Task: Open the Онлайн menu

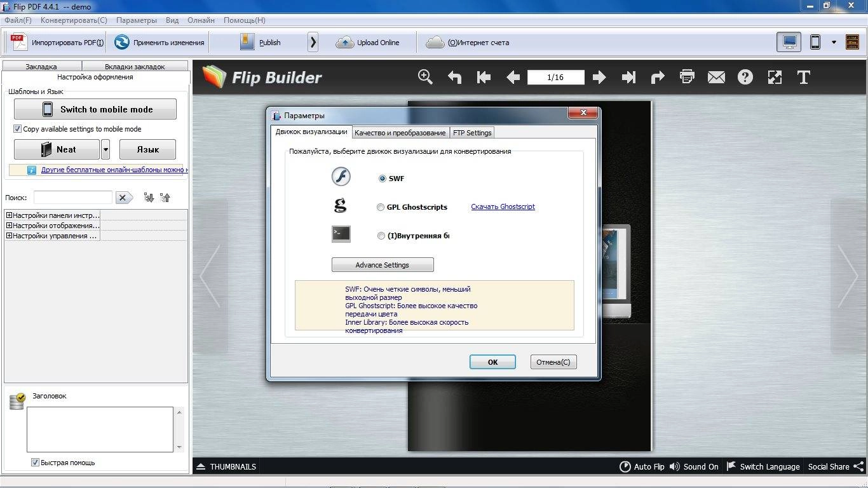Action: (x=201, y=20)
